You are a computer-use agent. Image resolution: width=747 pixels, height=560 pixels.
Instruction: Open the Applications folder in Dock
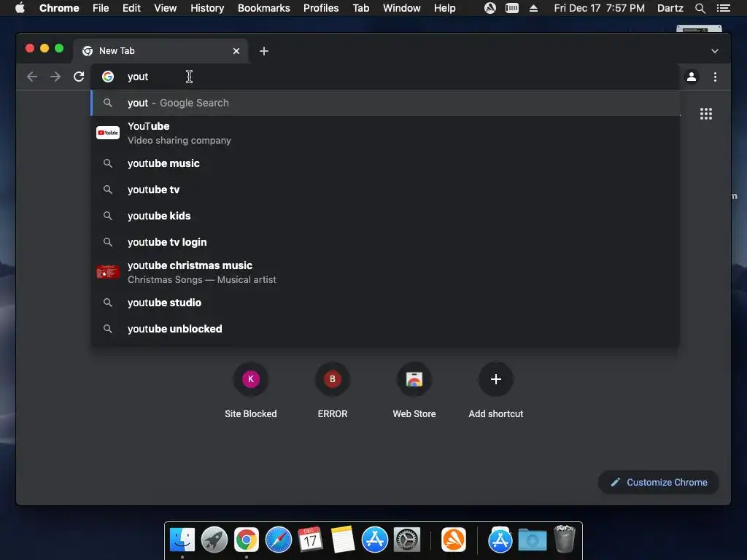coord(500,540)
